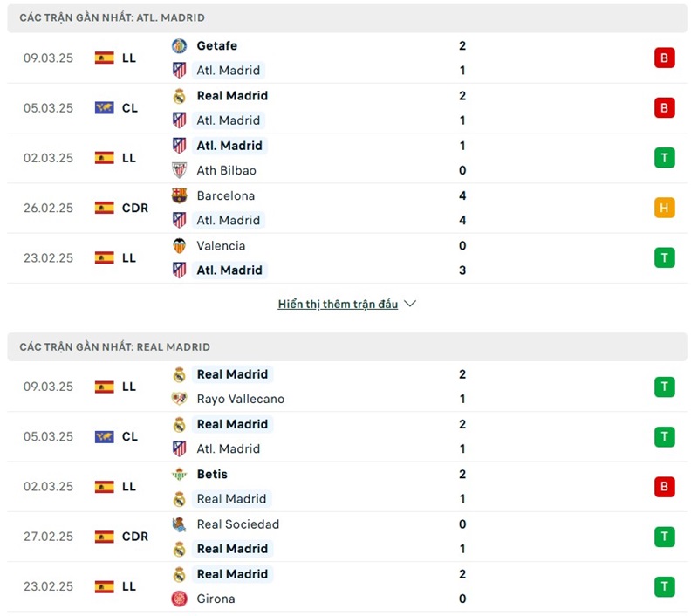698x616 pixels.
Task: Open the "Hiển thị thêm trận đấu" link
Action: (x=338, y=304)
